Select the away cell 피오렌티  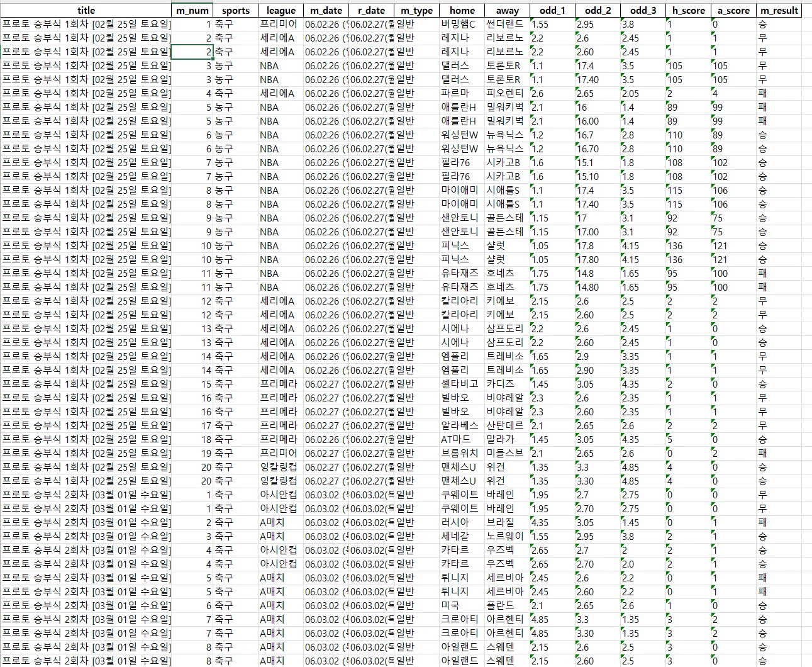point(507,93)
